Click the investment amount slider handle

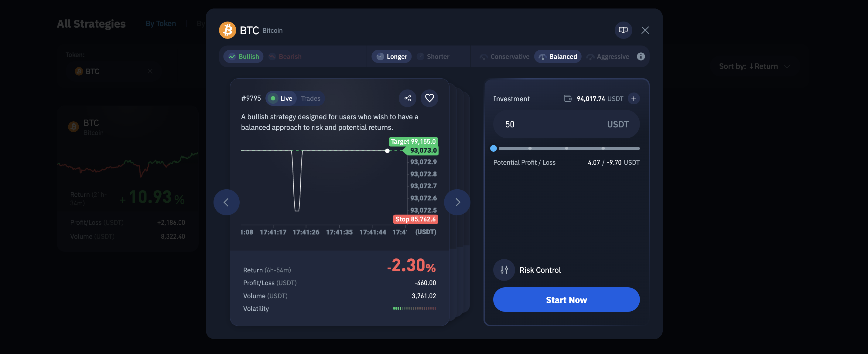point(493,148)
